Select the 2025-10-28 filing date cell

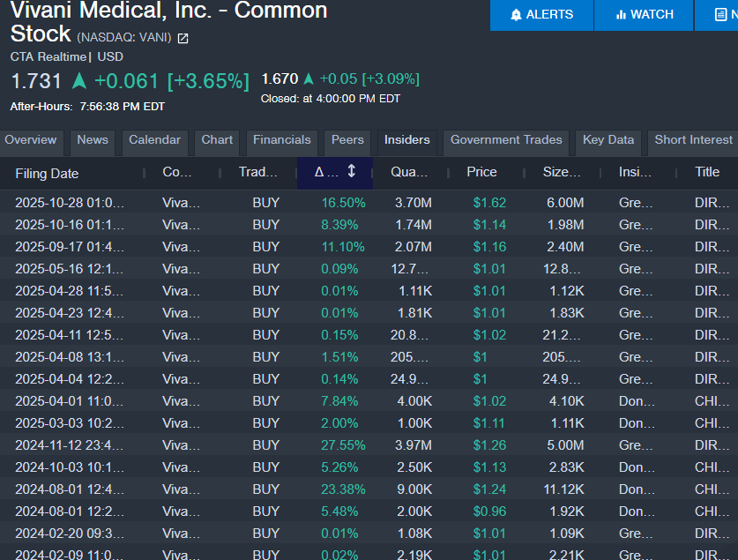click(x=70, y=203)
